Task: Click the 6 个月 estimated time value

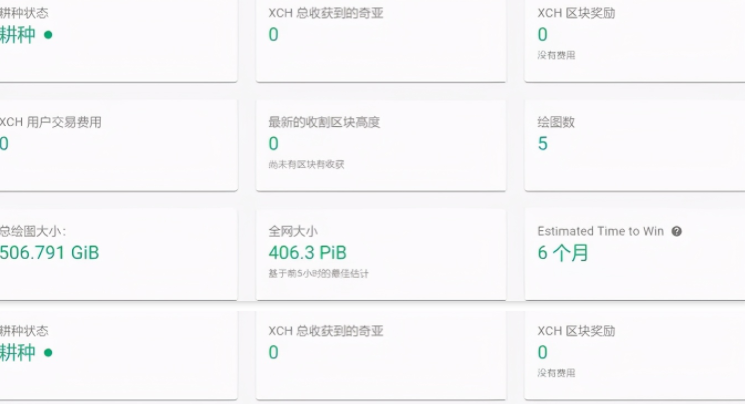Action: pyautogui.click(x=563, y=253)
